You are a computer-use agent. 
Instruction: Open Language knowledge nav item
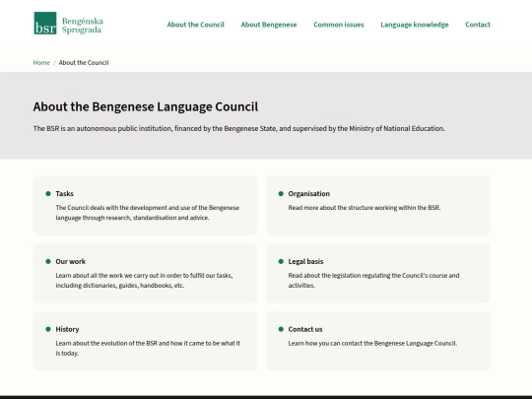click(414, 25)
